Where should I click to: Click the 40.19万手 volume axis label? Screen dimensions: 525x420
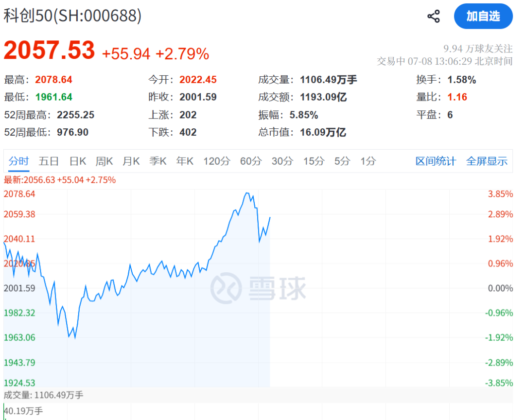click(23, 411)
